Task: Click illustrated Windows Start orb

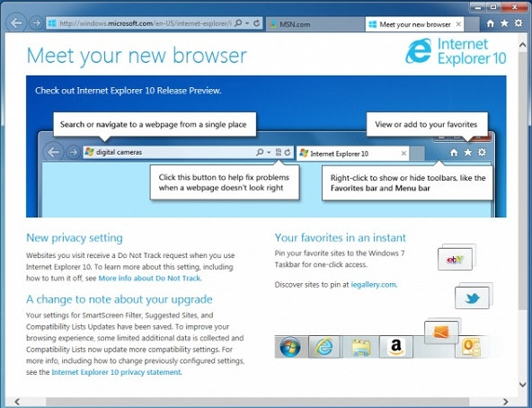Action: point(290,347)
